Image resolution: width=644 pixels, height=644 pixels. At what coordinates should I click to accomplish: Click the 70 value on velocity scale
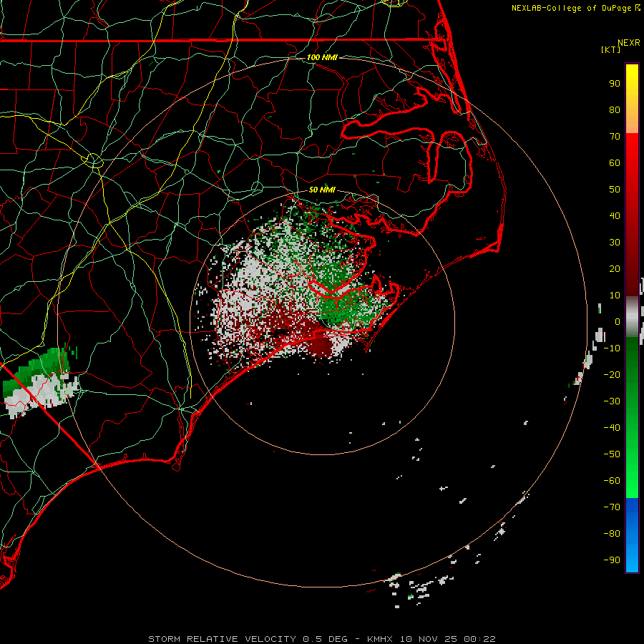(x=615, y=137)
